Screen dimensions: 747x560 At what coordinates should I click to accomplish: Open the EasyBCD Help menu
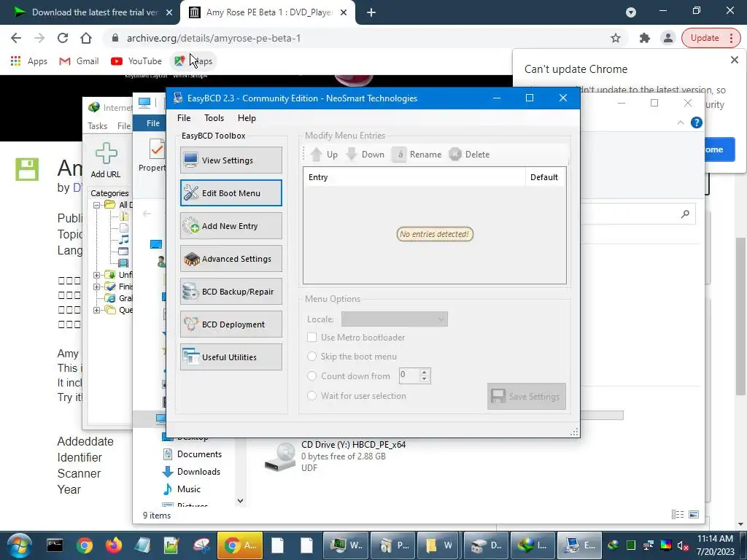coord(247,118)
